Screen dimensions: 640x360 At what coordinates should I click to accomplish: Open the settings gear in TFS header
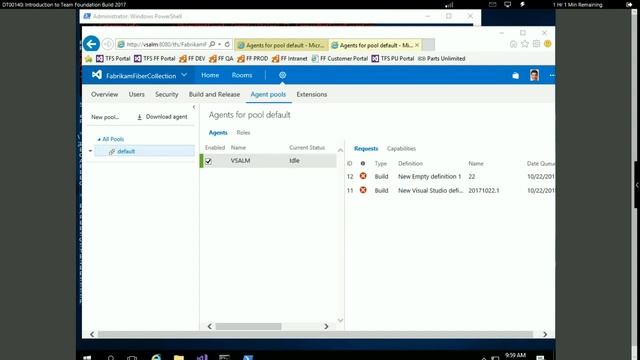pos(282,75)
